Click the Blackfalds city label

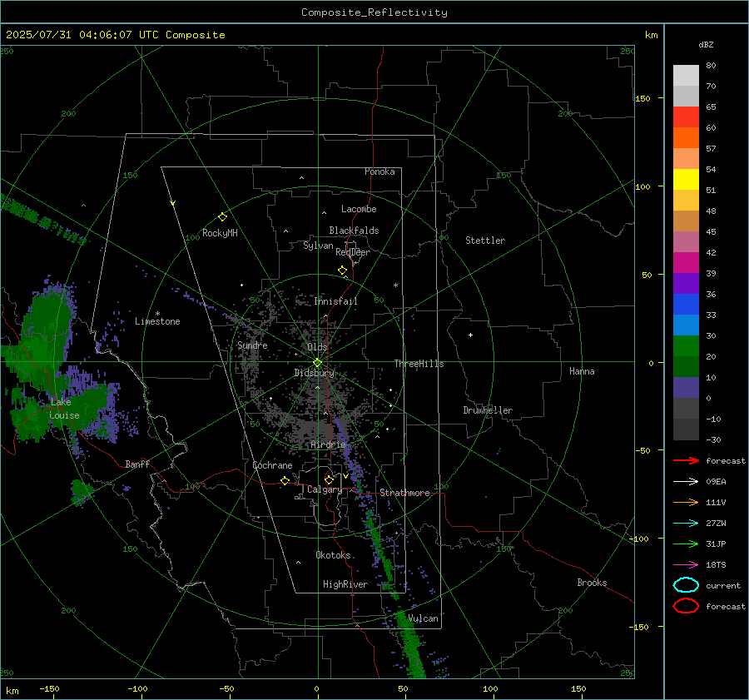(x=354, y=231)
